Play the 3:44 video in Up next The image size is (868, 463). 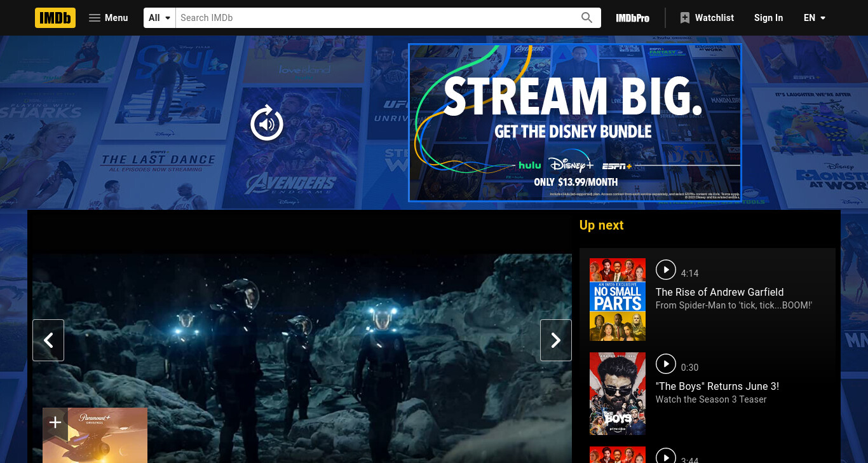(666, 457)
